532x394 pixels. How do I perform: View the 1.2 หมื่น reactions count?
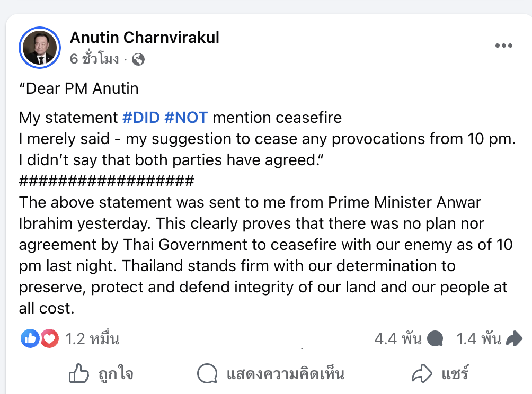[x=92, y=339]
